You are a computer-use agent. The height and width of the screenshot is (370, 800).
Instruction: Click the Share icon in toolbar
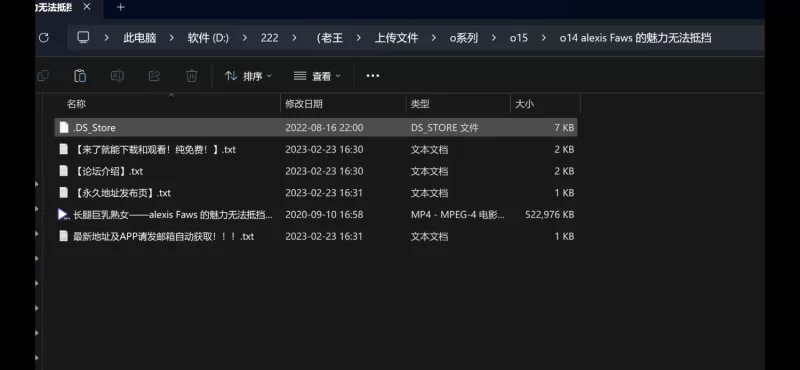click(154, 76)
